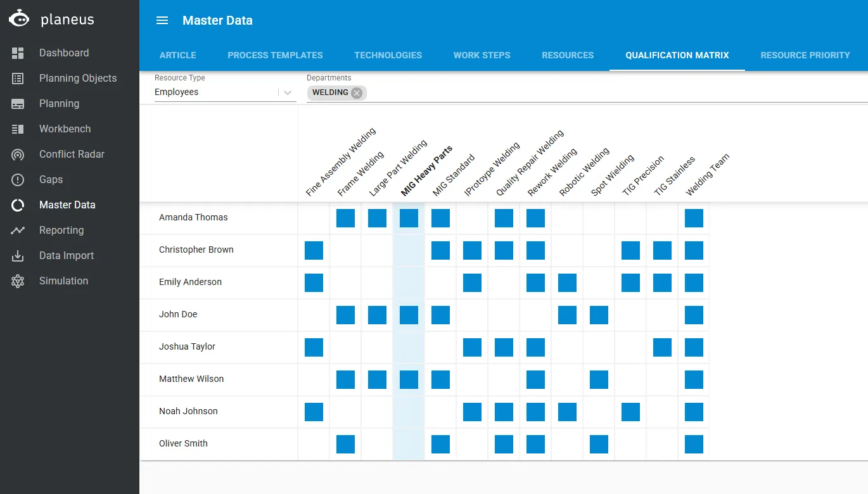Select the Noah Johnson row name

tap(188, 411)
